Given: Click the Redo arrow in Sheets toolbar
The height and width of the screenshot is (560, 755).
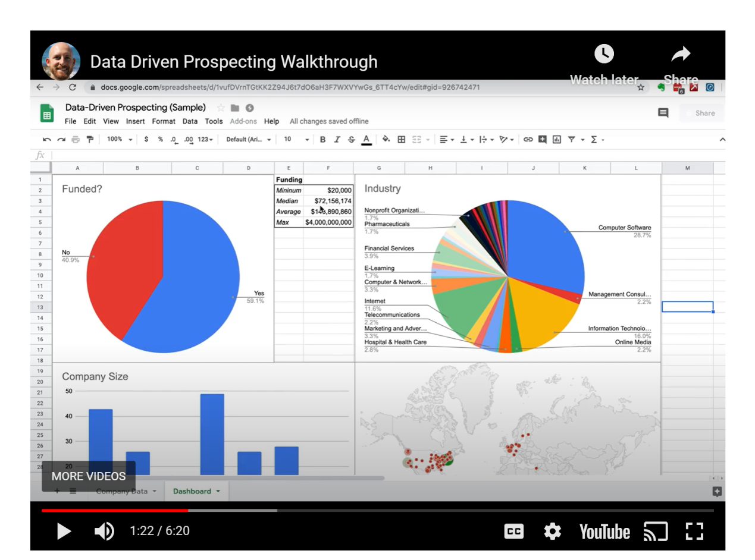Looking at the screenshot, I should point(61,140).
